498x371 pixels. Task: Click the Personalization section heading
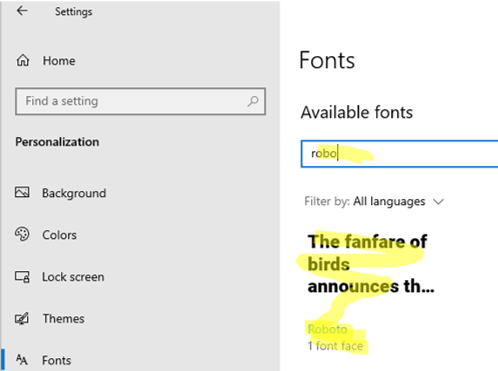point(57,142)
